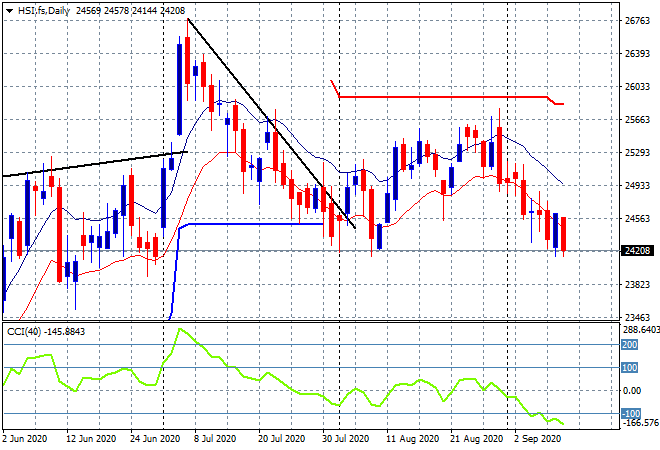Click date label 21 Aug 2020
Viewport: 660px width, 450px height.
pyautogui.click(x=476, y=439)
